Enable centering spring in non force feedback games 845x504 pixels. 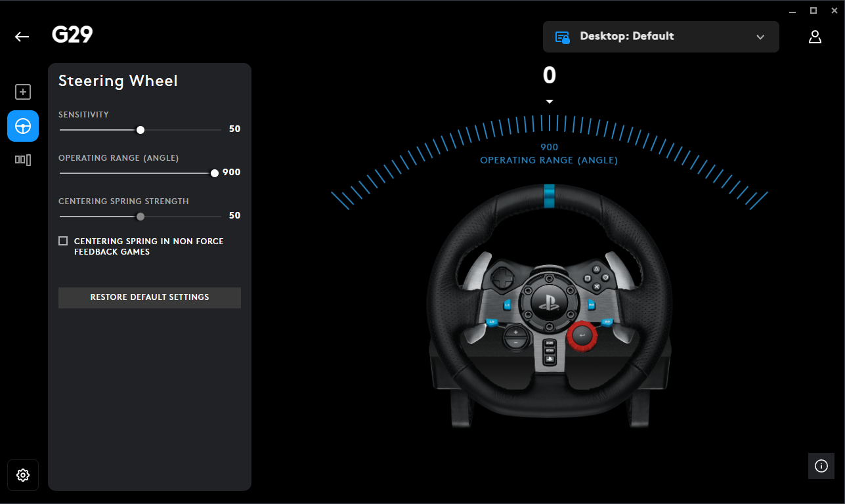click(x=63, y=241)
